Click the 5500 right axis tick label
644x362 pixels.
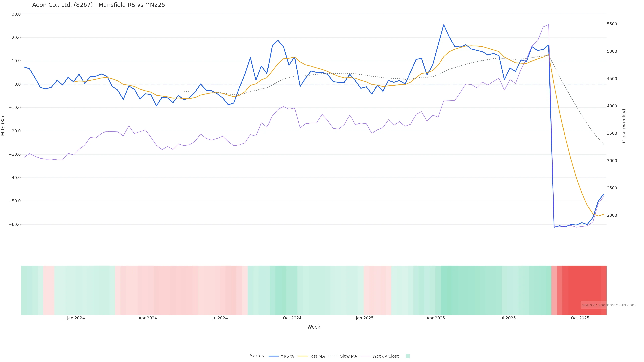[x=612, y=24]
